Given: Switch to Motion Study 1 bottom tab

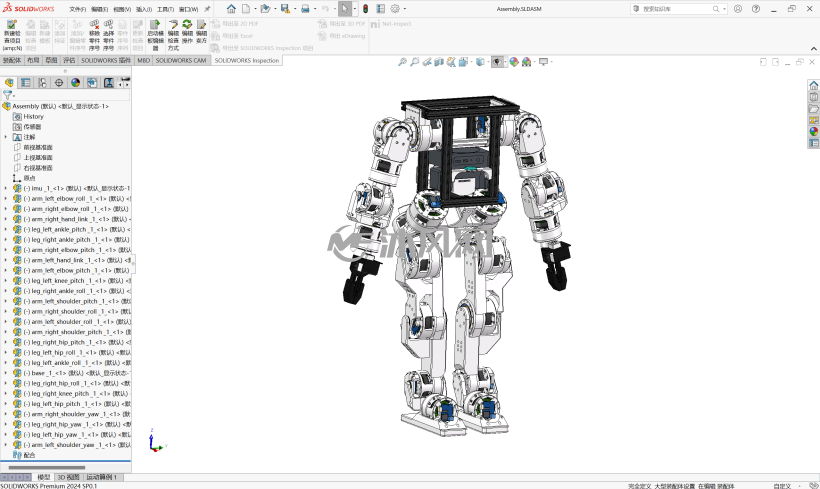Looking at the screenshot, I should point(101,477).
